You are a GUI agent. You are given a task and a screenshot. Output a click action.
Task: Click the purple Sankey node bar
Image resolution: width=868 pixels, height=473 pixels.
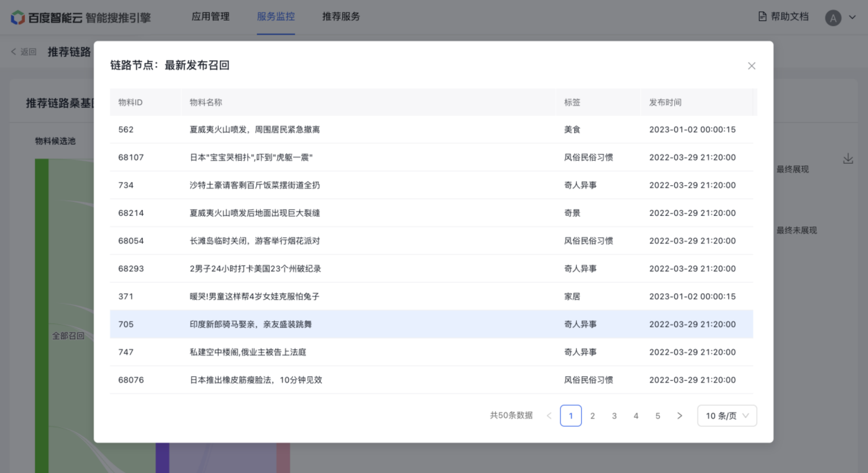(x=162, y=458)
